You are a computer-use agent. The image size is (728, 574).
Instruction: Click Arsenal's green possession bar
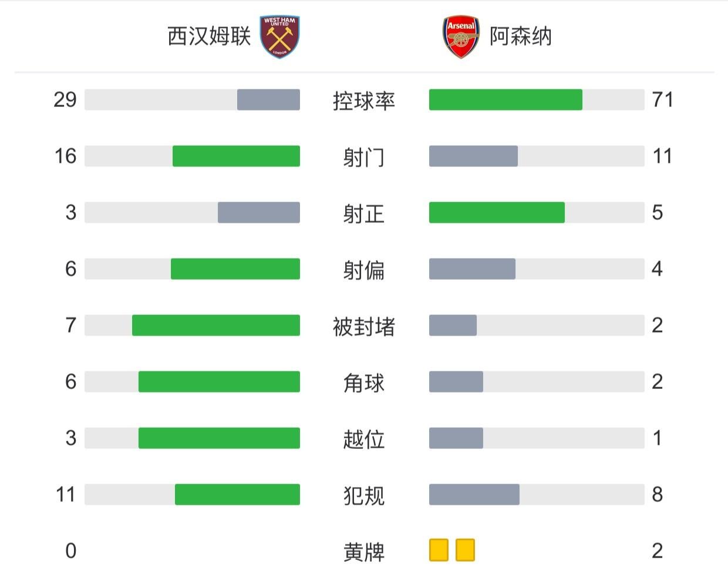click(505, 100)
